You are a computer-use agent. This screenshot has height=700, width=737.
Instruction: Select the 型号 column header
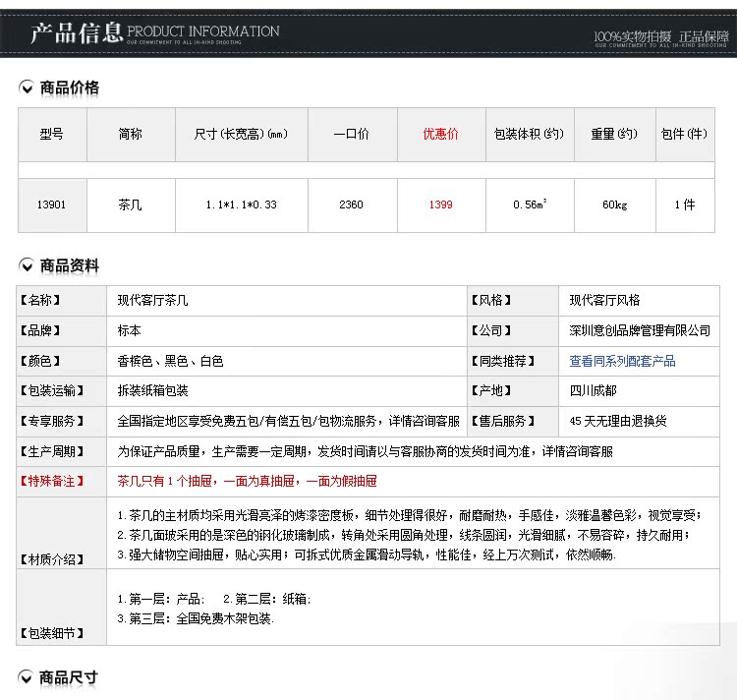tap(51, 134)
